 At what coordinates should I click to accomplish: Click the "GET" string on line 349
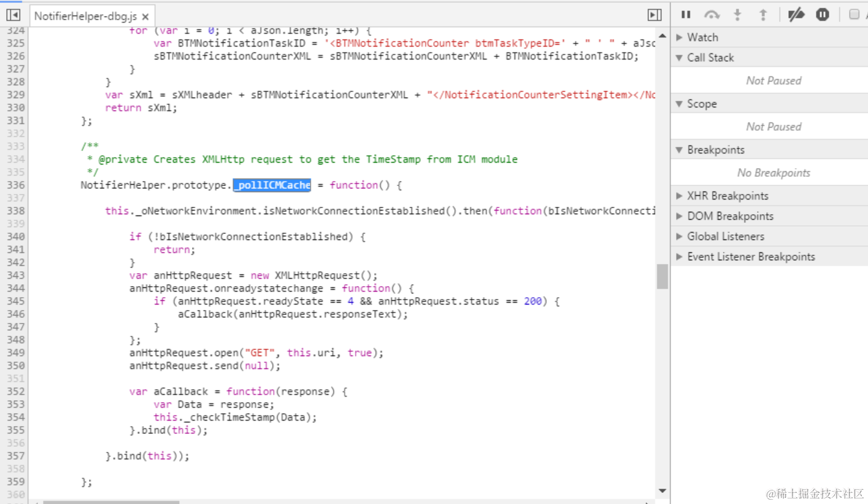(260, 352)
